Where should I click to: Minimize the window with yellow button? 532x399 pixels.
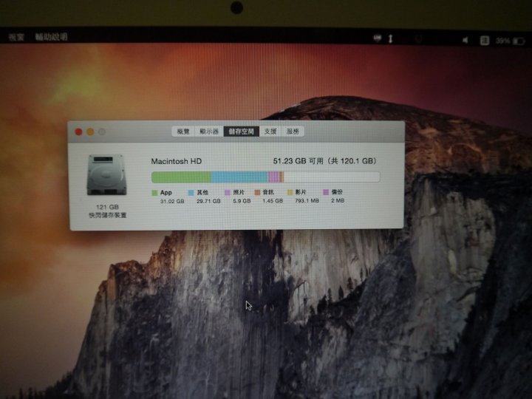pyautogui.click(x=90, y=132)
